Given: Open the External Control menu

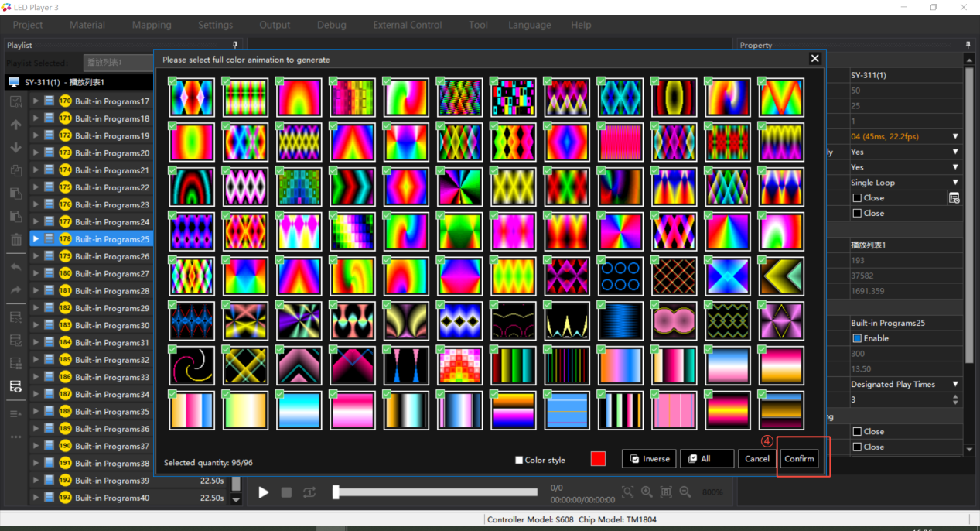Looking at the screenshot, I should click(x=408, y=25).
